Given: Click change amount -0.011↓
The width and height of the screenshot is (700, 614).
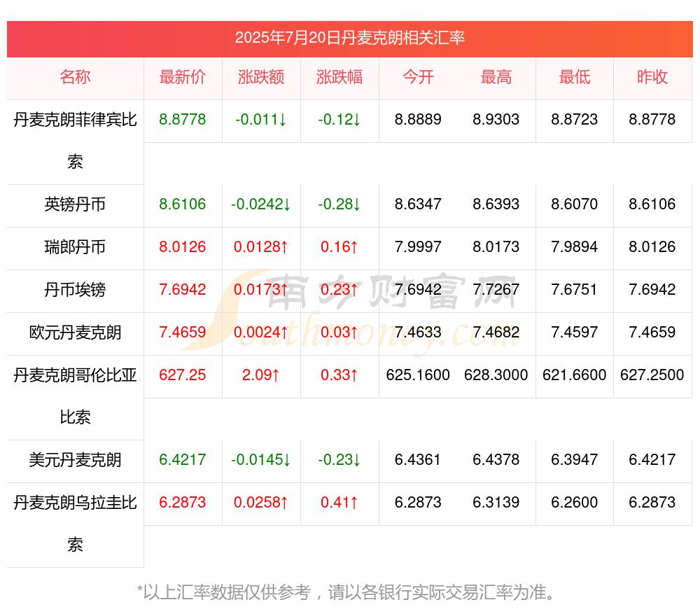Looking at the screenshot, I should 261,120.
